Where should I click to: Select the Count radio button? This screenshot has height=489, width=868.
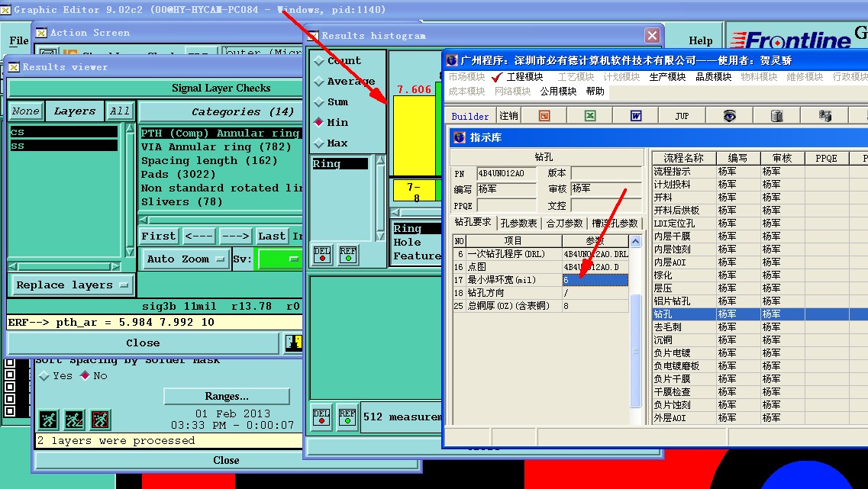click(x=319, y=61)
